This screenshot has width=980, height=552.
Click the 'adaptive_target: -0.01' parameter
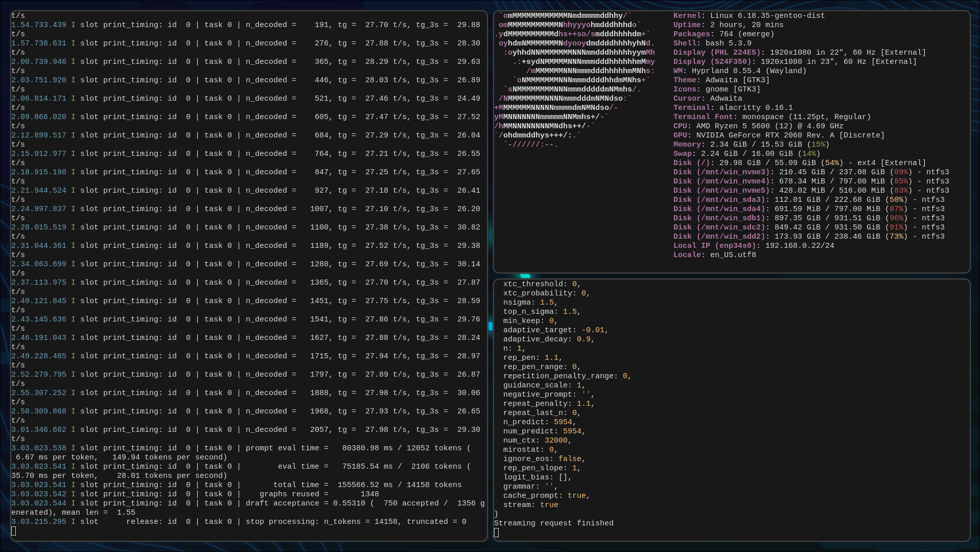click(556, 330)
